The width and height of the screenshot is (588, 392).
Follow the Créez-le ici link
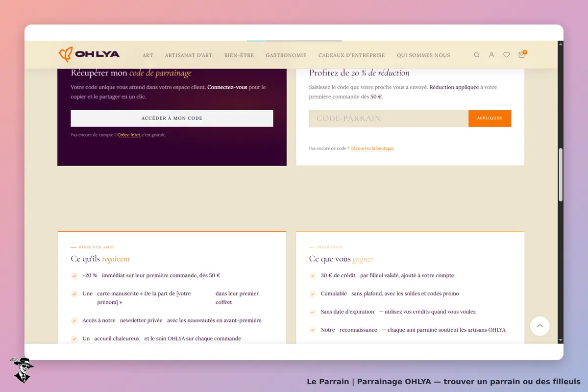[129, 135]
